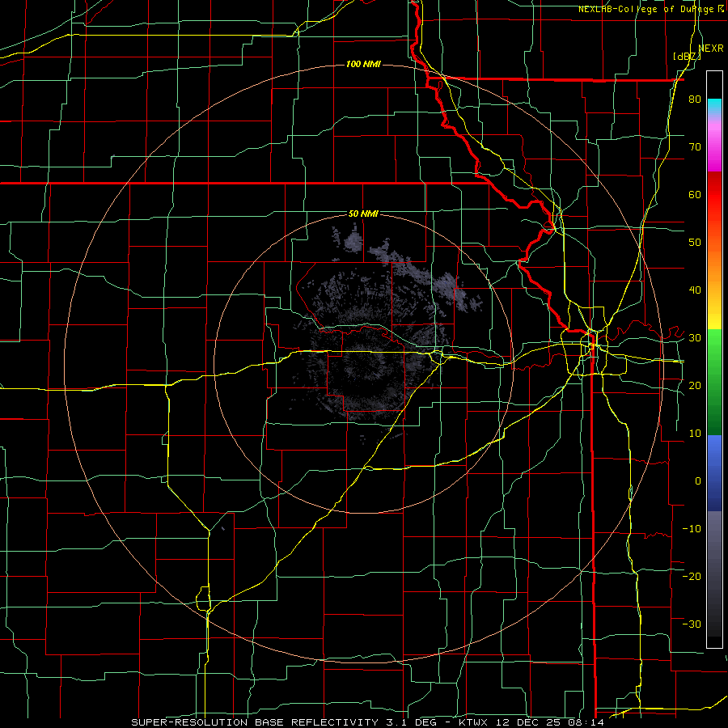Click the 70 value on dBZ scale
728x728 pixels.
pyautogui.click(x=695, y=147)
